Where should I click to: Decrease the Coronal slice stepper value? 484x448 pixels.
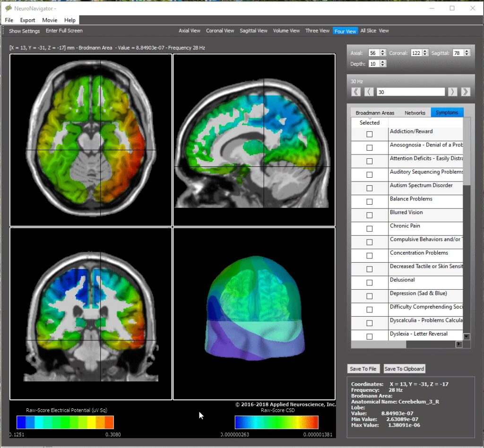(425, 55)
